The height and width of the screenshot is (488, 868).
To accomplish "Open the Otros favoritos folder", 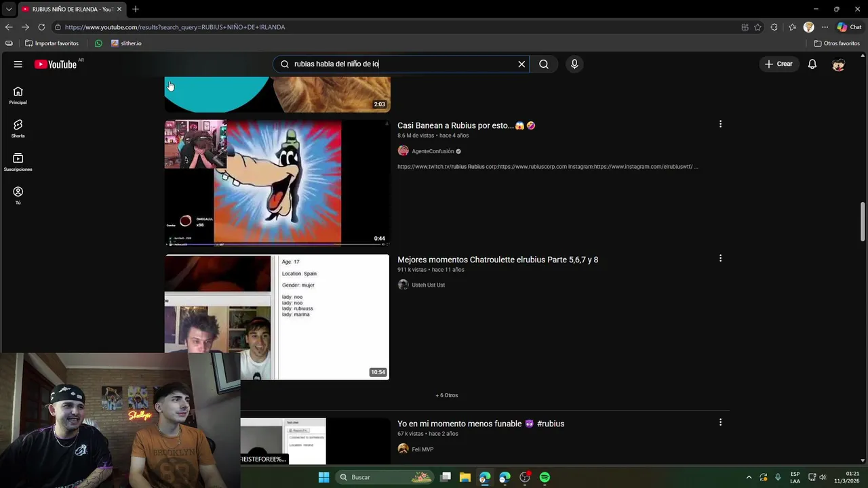I will tap(837, 43).
